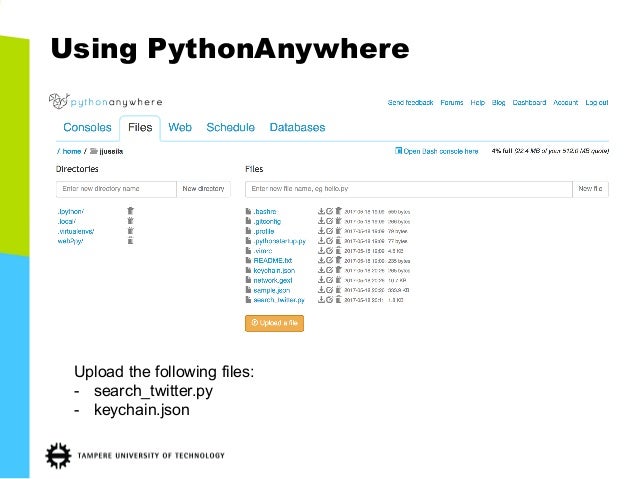
Task: Delete the .pythonstartup.py file
Action: (338, 241)
